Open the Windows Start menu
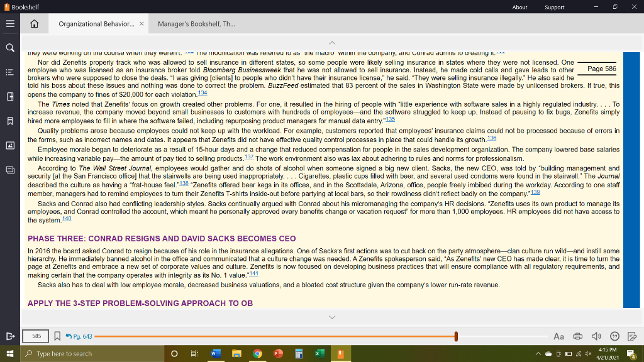 (10, 353)
